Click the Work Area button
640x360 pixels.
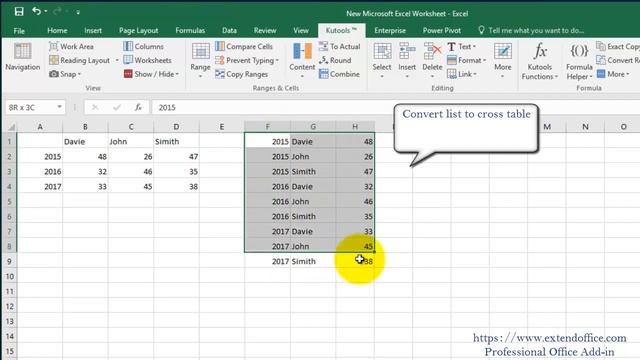[71, 47]
